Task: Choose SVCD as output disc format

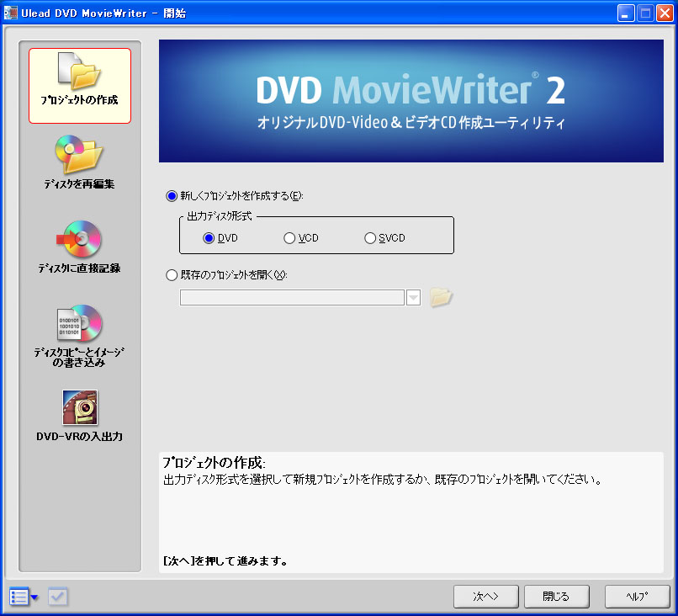Action: point(370,238)
